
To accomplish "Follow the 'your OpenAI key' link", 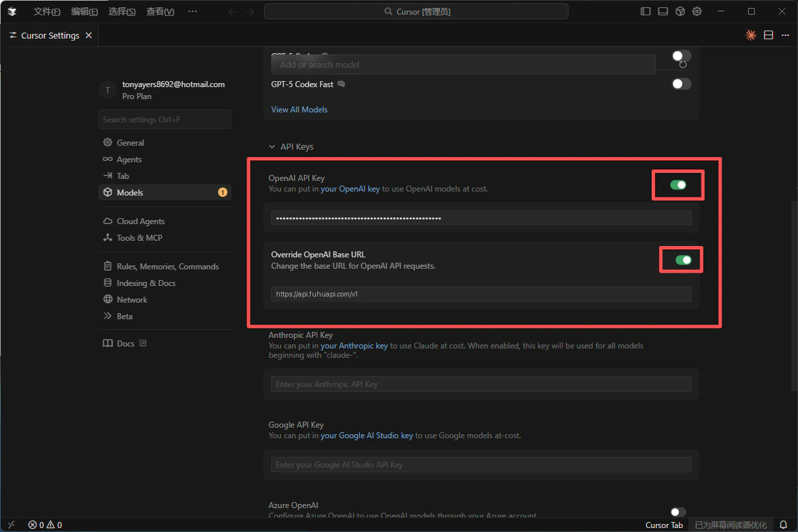I will pos(350,189).
